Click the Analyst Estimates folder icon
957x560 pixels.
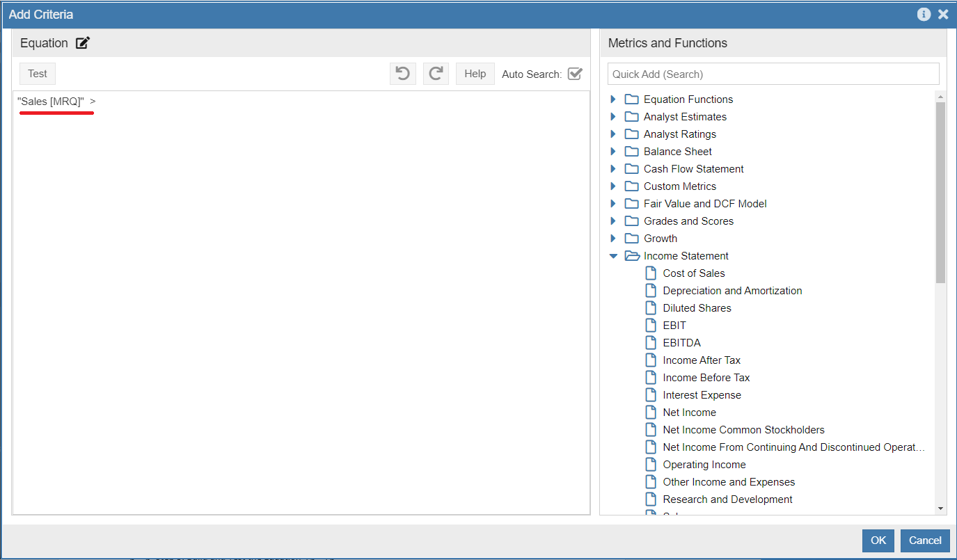click(631, 117)
